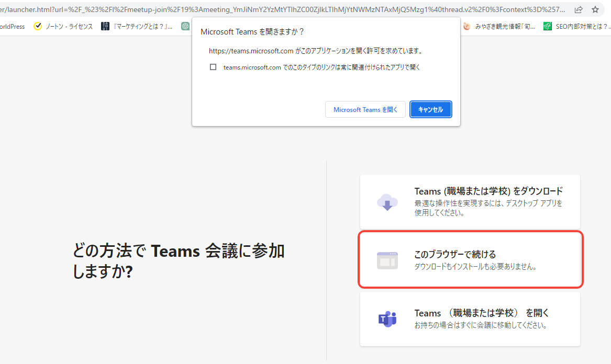Bookmark this page with the star icon
Image resolution: width=611 pixels, height=364 pixels.
[595, 10]
